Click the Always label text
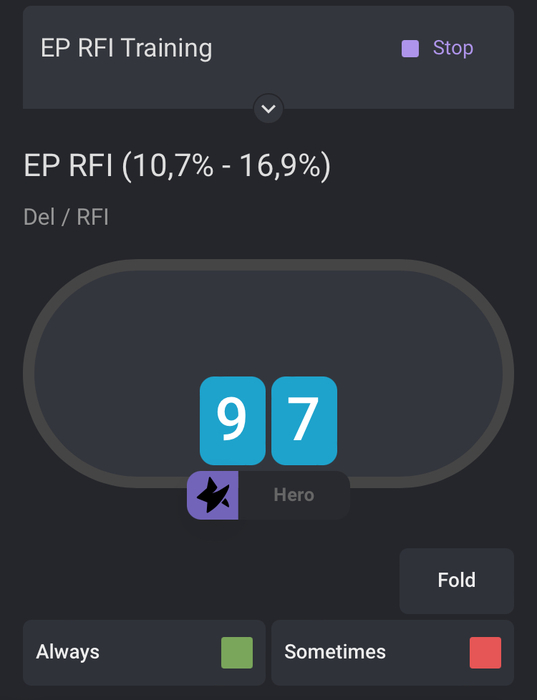The height and width of the screenshot is (700, 537). [x=68, y=652]
